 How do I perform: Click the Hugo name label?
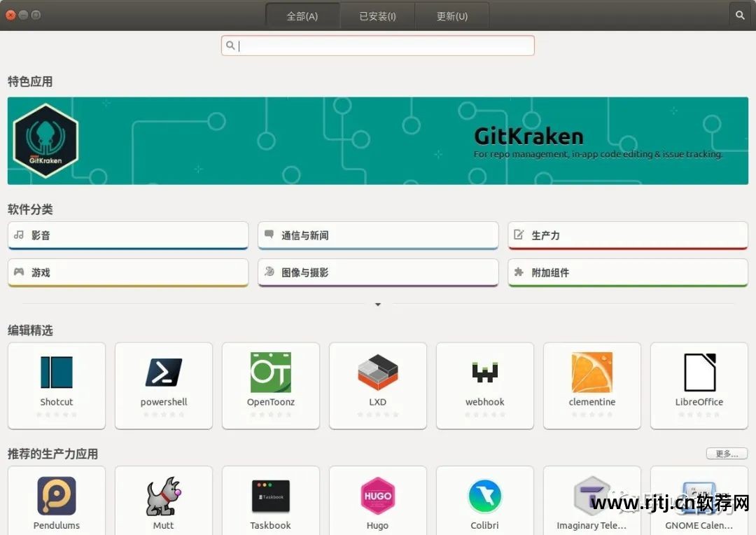(x=377, y=526)
